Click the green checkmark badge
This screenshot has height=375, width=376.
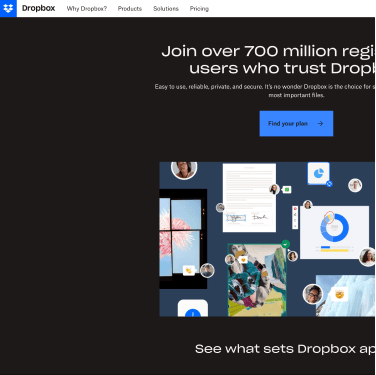click(285, 244)
